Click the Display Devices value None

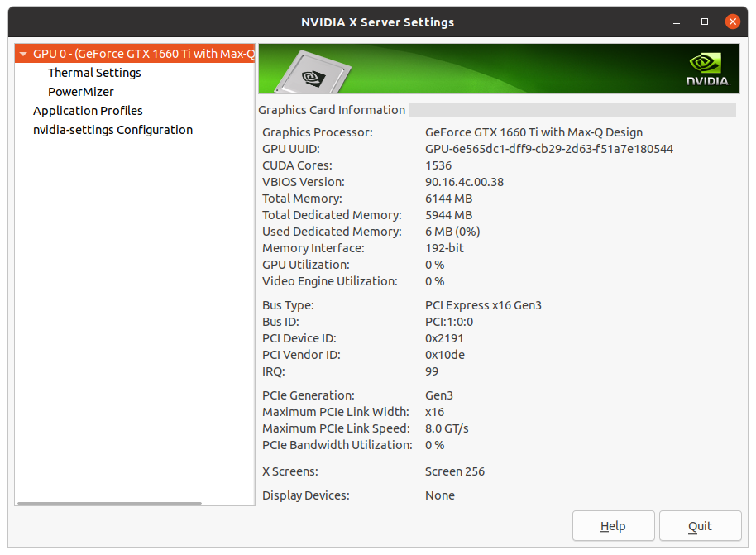coord(440,495)
